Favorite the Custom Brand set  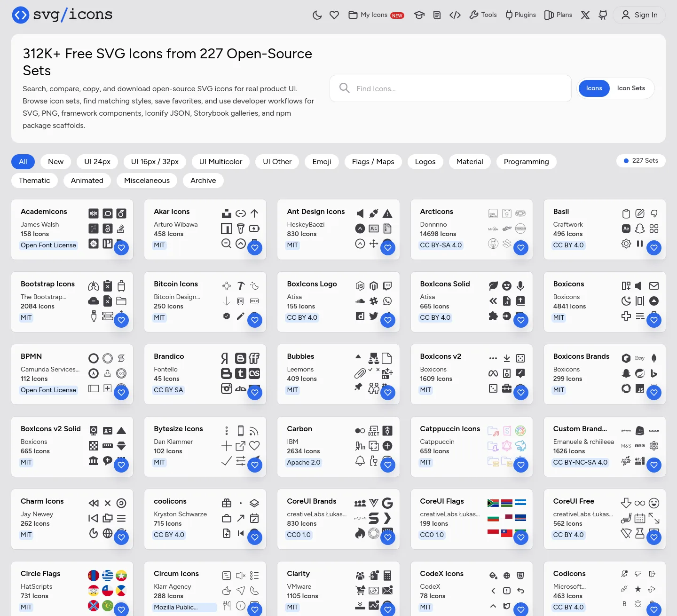[654, 465]
